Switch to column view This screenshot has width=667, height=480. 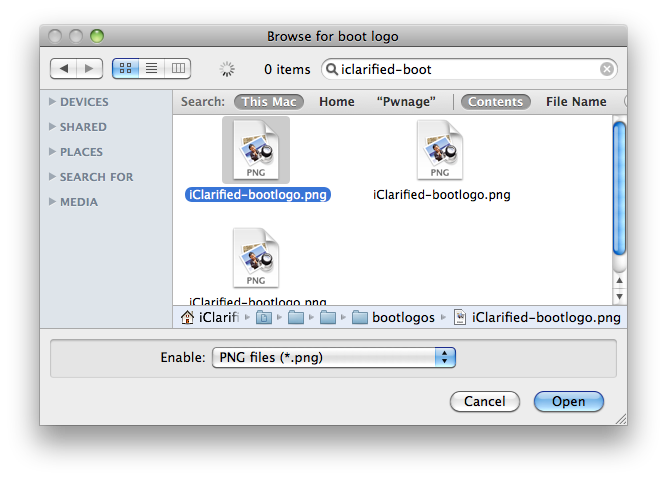click(x=178, y=68)
